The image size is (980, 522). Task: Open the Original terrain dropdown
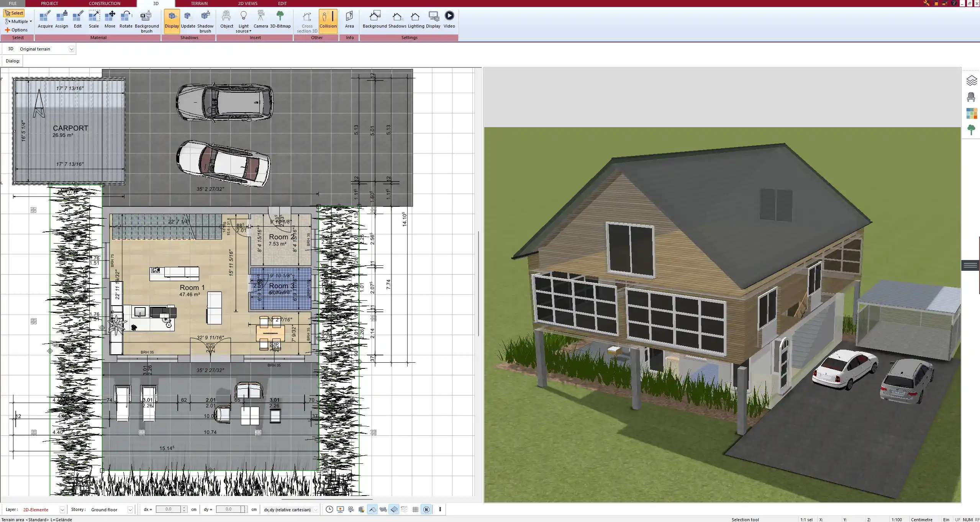point(72,49)
